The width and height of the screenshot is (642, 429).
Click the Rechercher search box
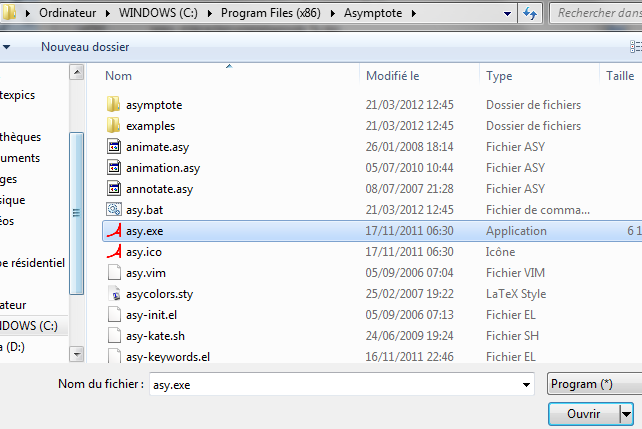597,13
